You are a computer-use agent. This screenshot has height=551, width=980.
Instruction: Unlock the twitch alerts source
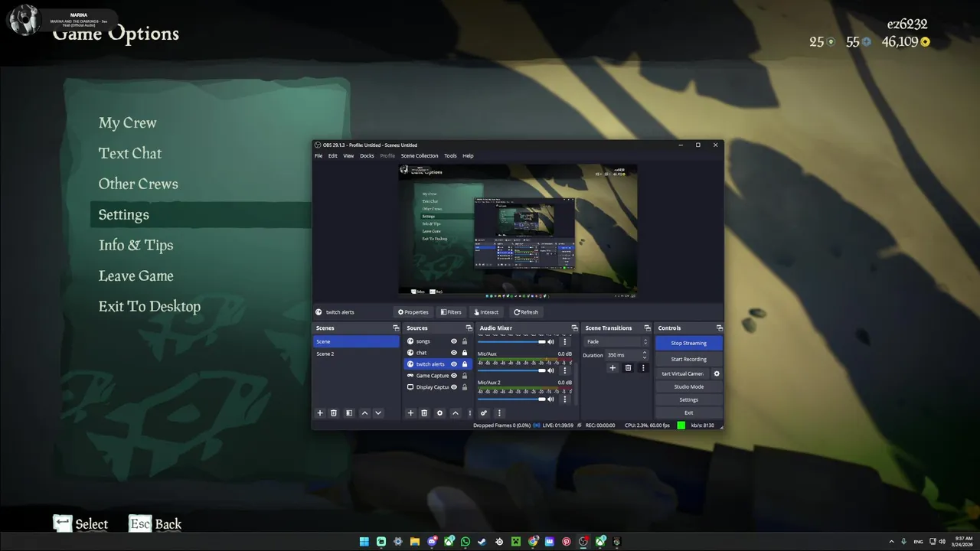pyautogui.click(x=465, y=364)
